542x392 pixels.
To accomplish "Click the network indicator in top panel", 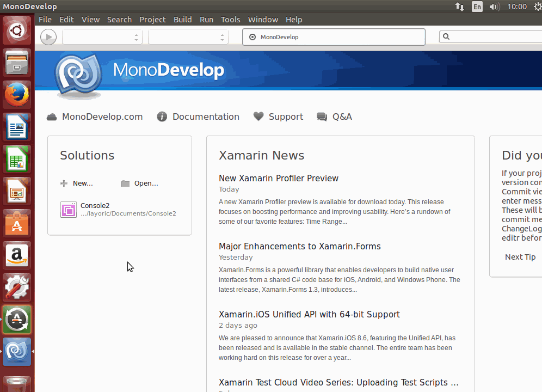I will (x=459, y=7).
